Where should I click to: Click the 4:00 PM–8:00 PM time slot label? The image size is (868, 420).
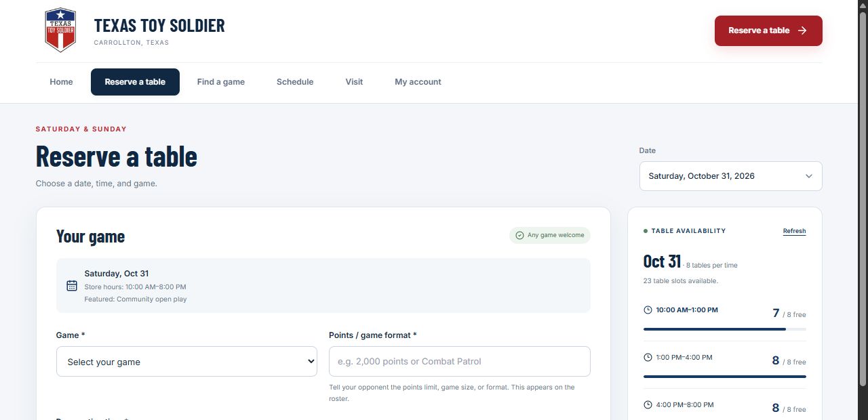pyautogui.click(x=685, y=404)
